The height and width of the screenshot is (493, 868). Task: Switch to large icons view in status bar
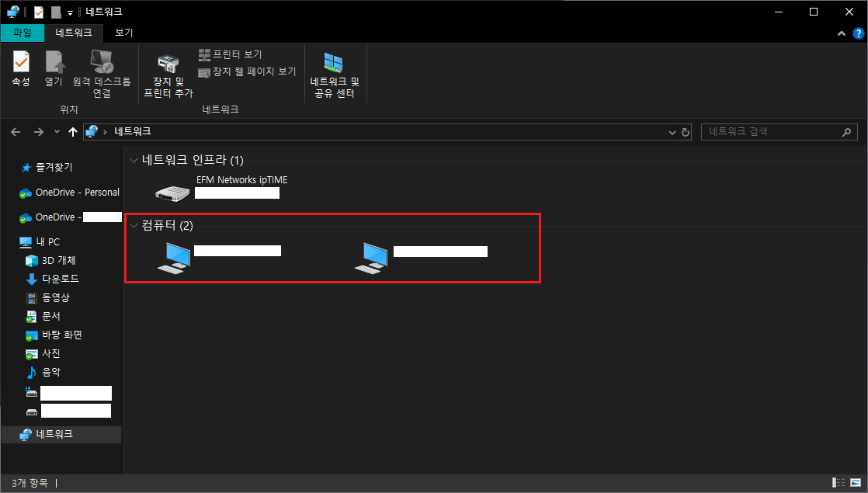854,482
